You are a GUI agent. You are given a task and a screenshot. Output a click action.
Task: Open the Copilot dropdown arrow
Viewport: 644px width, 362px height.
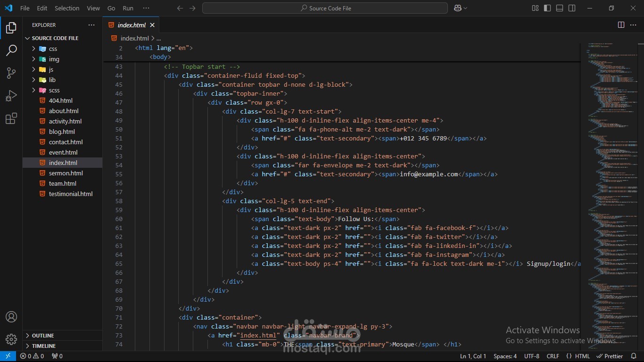[466, 8]
